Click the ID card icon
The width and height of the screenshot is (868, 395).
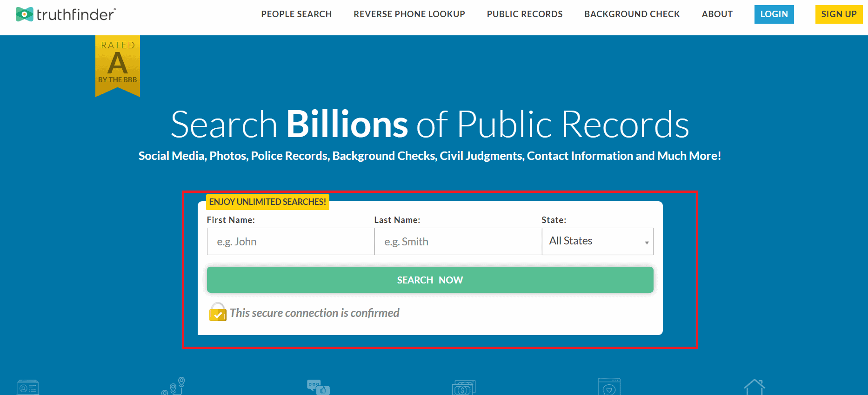(28, 387)
